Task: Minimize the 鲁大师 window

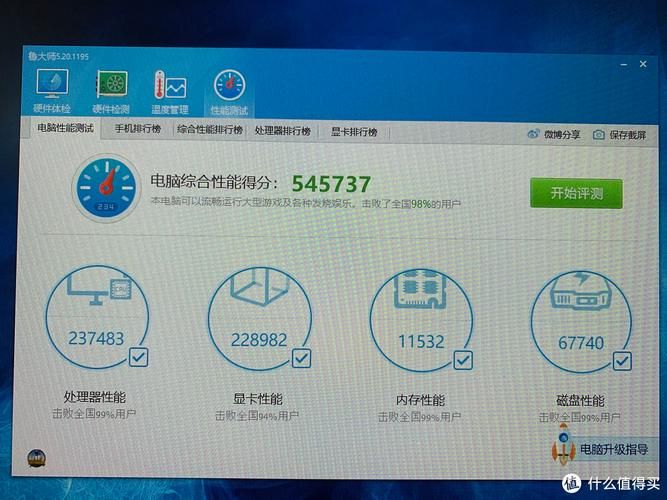Action: click(x=624, y=65)
